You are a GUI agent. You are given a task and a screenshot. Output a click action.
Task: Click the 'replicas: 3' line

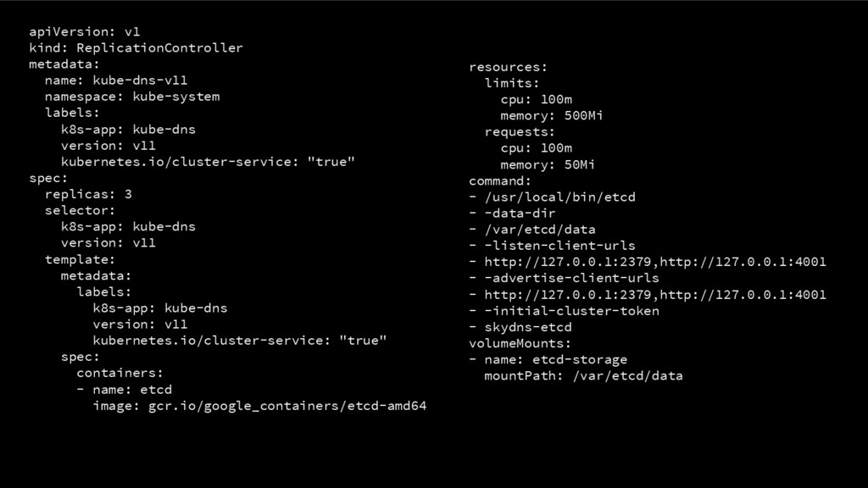88,194
